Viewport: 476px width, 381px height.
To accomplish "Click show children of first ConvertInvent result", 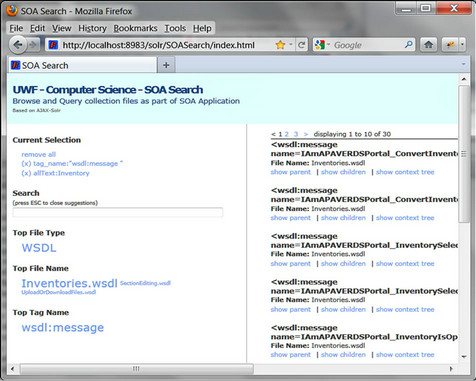I will pyautogui.click(x=343, y=172).
